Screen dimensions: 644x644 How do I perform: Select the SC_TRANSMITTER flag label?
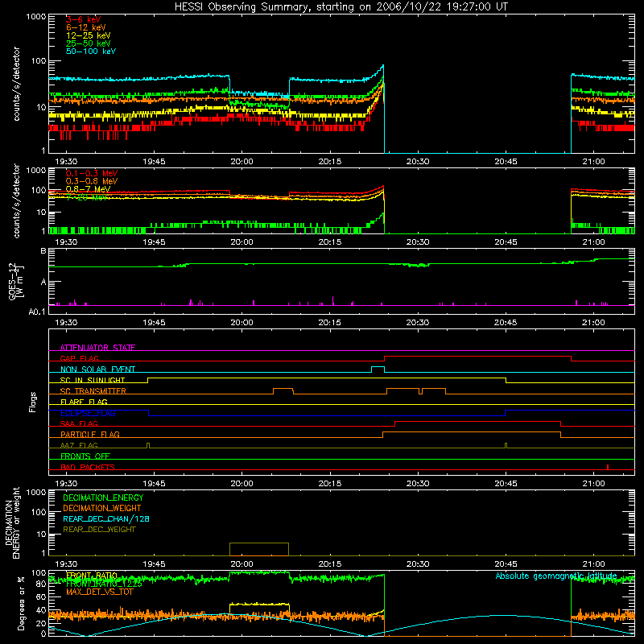tap(93, 391)
